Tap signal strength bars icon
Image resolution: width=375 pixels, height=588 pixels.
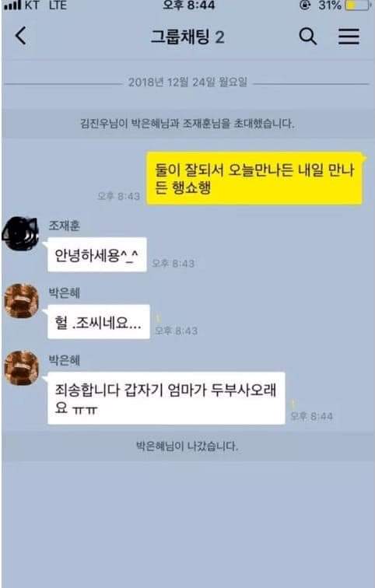point(12,5)
